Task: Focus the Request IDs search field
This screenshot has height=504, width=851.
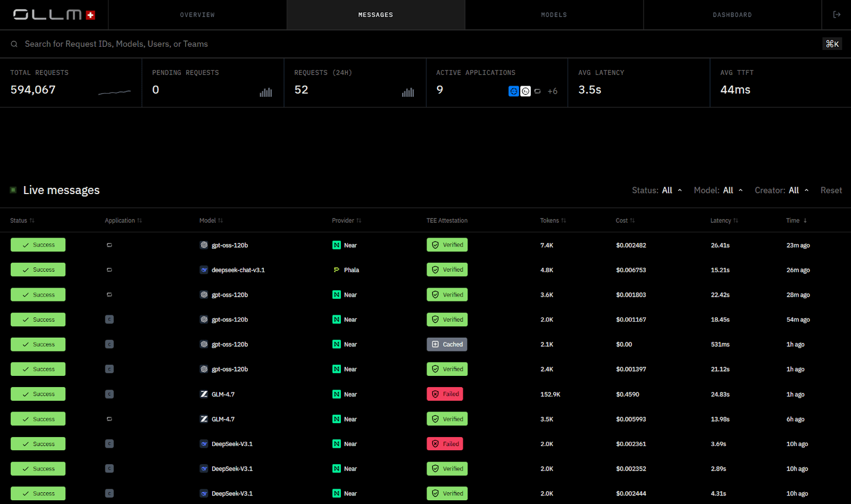Action: 415,44
